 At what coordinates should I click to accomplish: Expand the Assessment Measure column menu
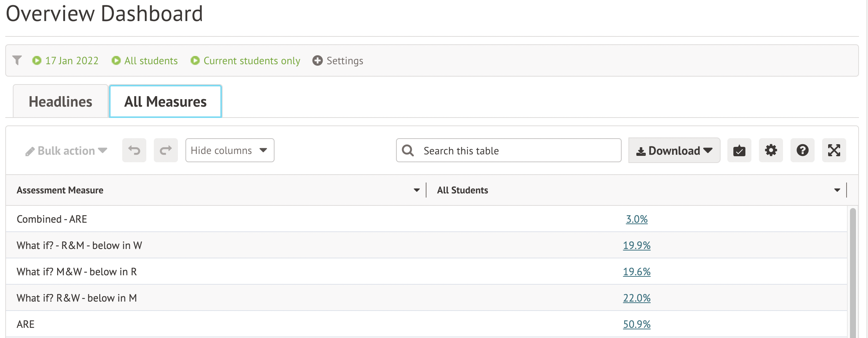(x=416, y=190)
